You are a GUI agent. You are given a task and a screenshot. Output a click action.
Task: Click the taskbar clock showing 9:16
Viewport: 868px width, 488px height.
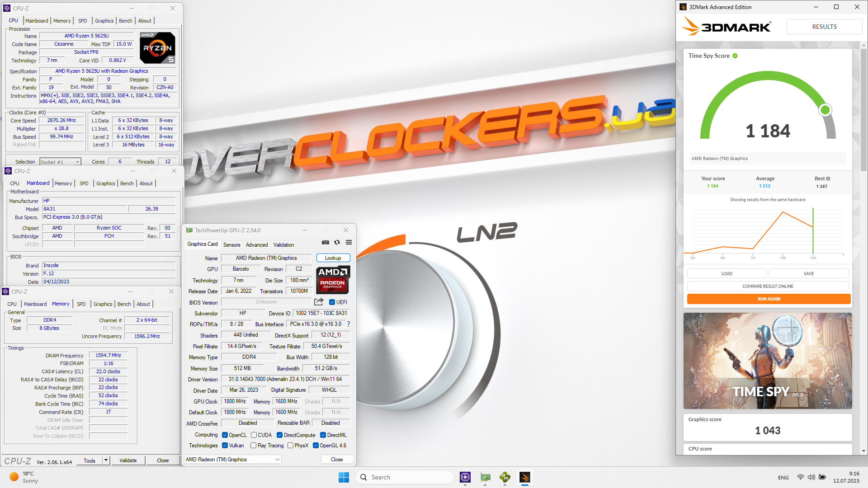[846, 477]
